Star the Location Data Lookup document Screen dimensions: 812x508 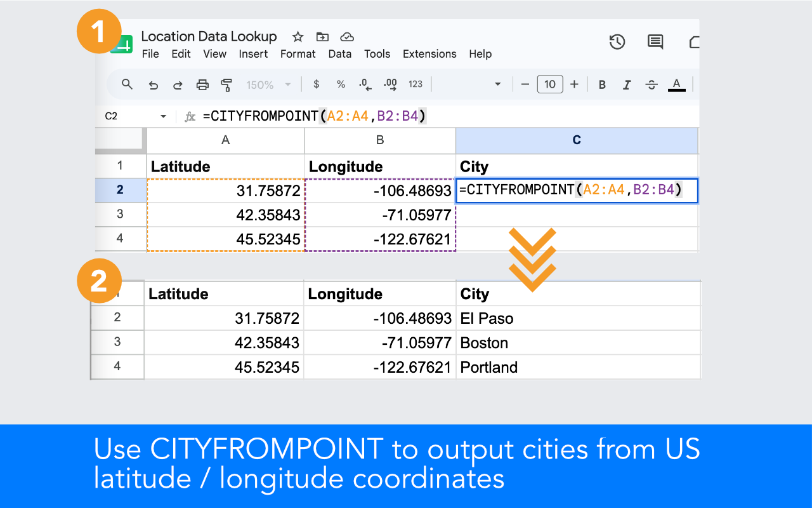[x=298, y=36]
